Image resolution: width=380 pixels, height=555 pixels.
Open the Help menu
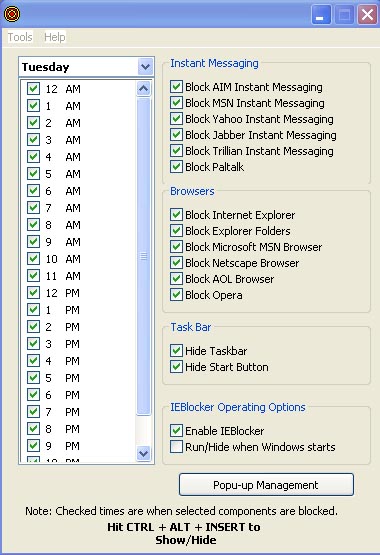point(54,37)
